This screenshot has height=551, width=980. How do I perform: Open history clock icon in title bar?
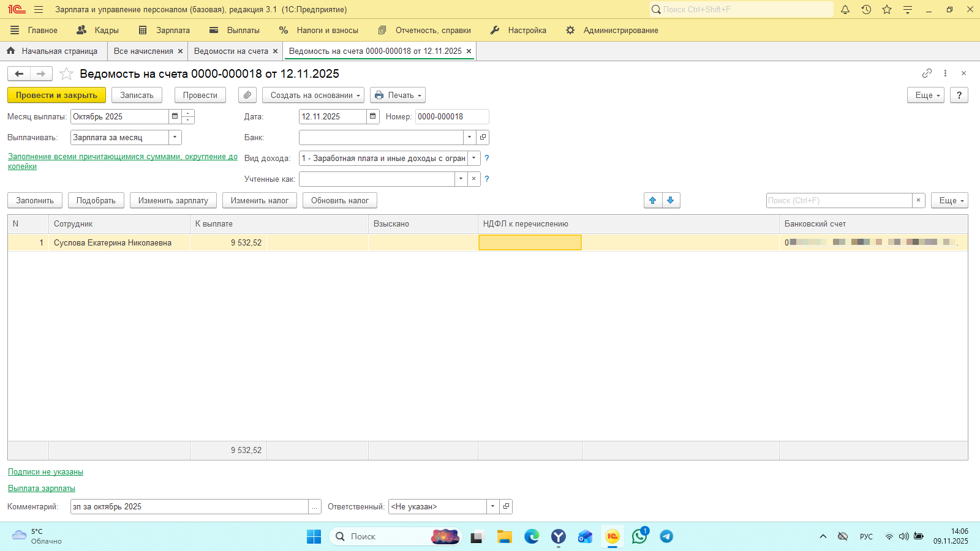tap(866, 9)
